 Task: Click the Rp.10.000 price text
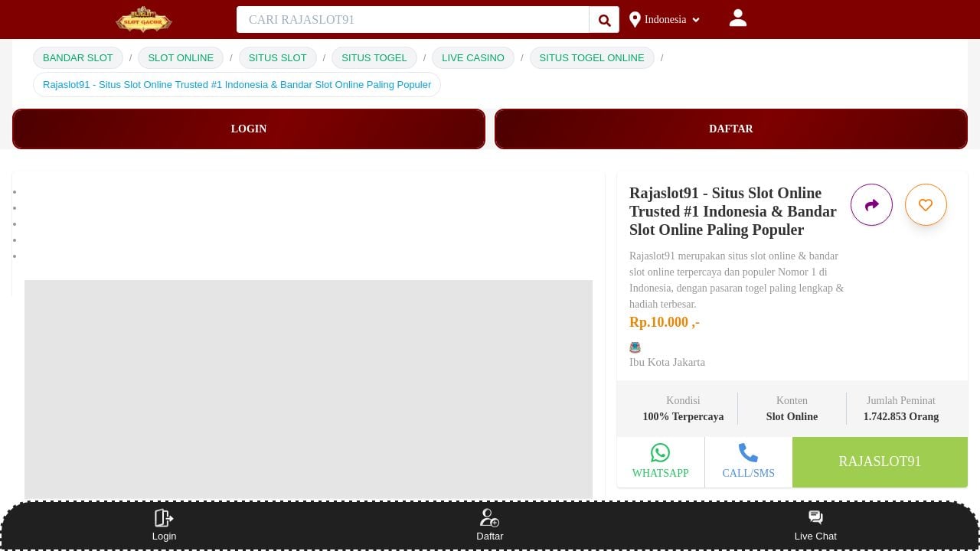(x=665, y=322)
